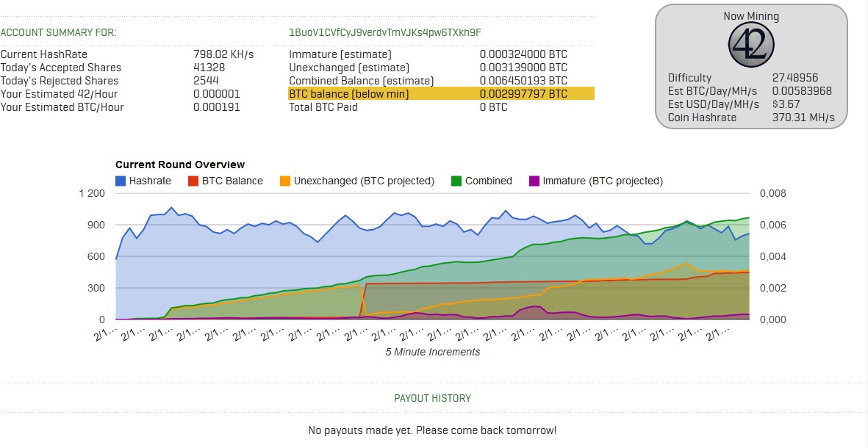Click the blue Hashrate legend swatch

coord(120,181)
